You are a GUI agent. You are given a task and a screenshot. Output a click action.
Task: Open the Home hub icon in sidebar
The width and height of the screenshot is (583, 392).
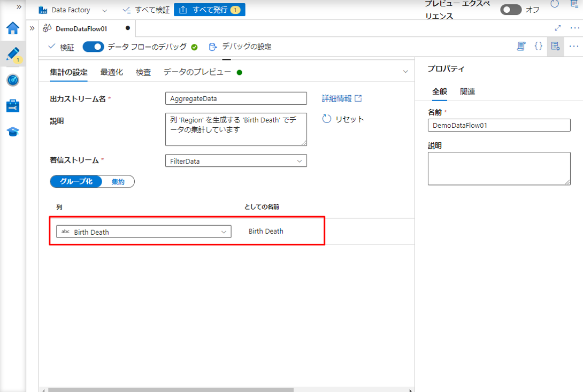(13, 28)
